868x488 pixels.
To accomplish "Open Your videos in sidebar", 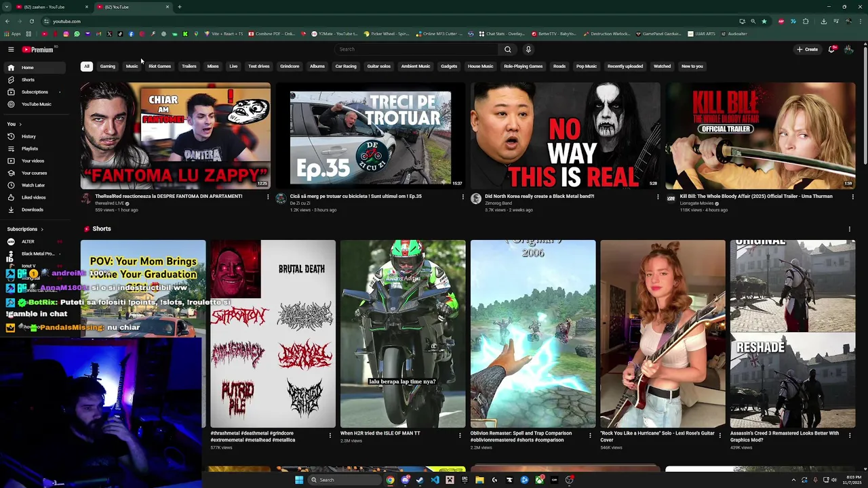I will point(35,161).
